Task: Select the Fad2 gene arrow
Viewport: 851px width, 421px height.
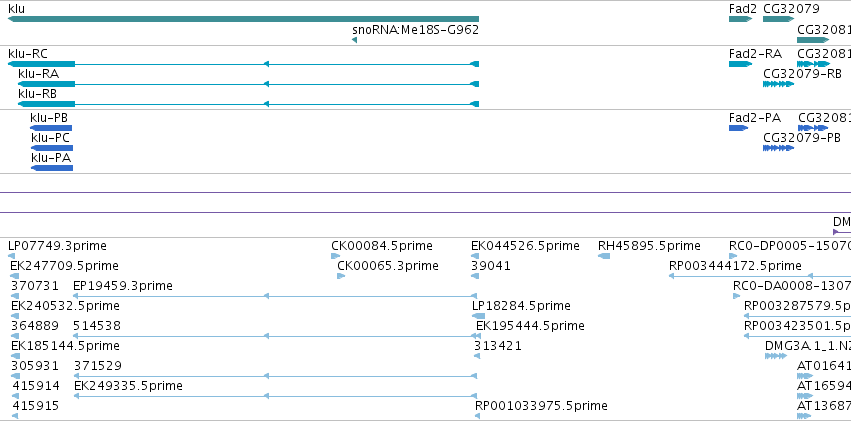Action: (740, 19)
